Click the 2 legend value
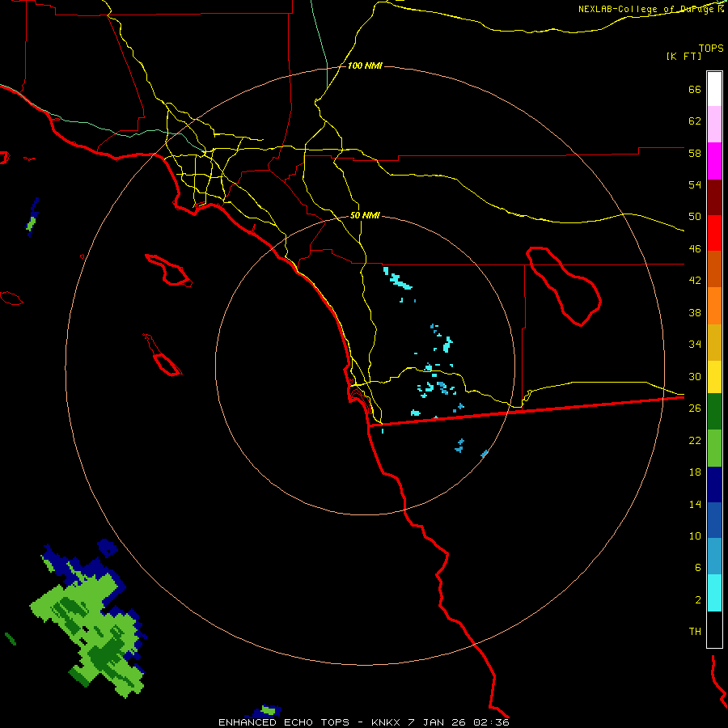728x728 pixels. (698, 600)
